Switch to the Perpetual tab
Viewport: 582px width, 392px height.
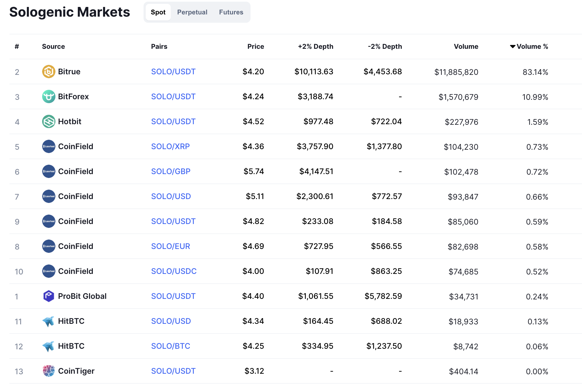click(192, 12)
